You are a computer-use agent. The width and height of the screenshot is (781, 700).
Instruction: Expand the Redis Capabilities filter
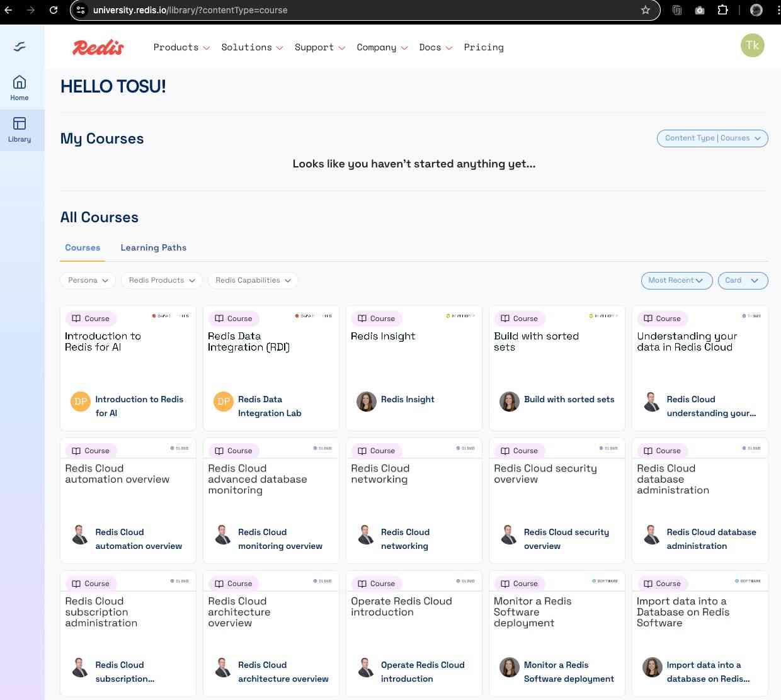coord(253,280)
